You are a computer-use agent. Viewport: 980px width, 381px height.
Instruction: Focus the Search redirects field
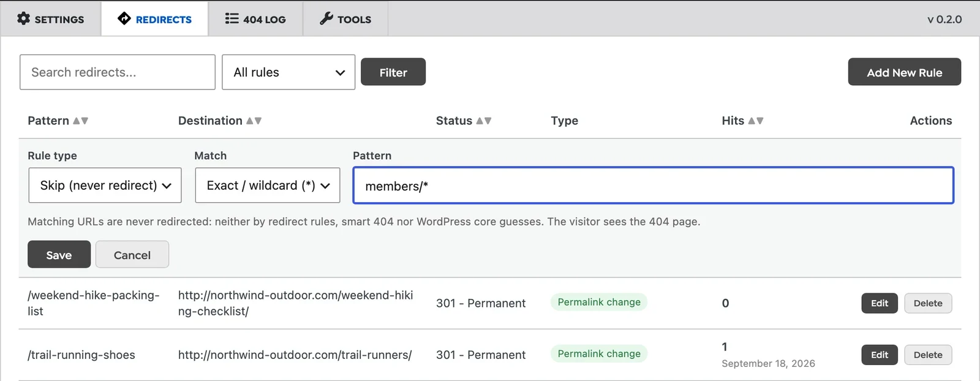(118, 72)
